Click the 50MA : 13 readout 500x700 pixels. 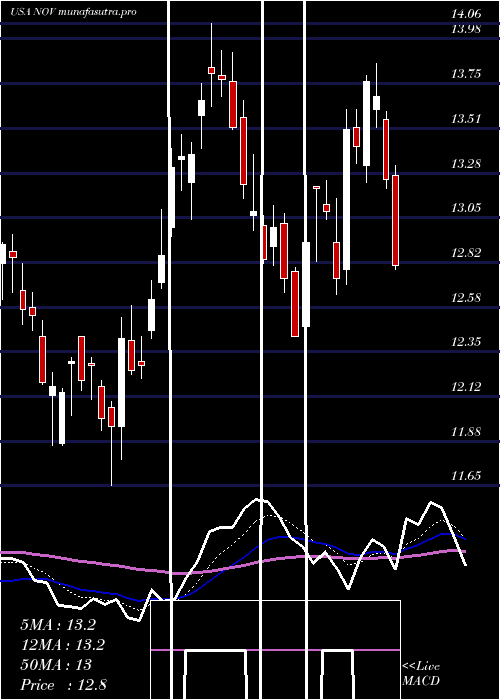pos(56,665)
